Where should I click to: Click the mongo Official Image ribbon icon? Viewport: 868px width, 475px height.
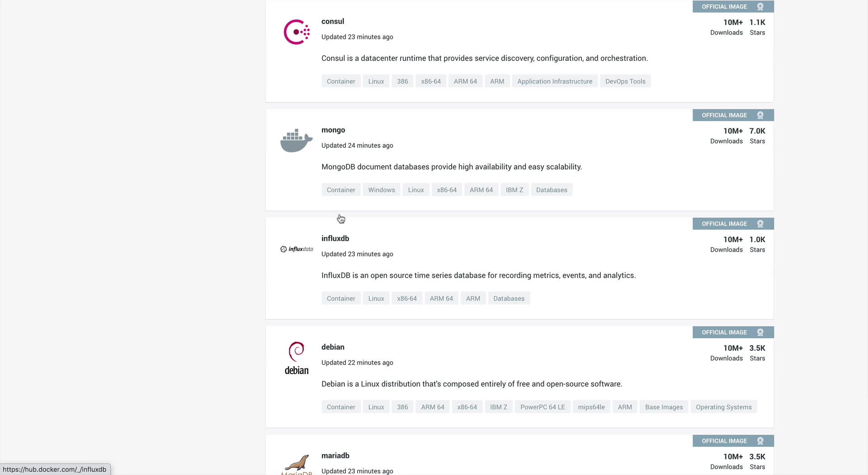760,115
